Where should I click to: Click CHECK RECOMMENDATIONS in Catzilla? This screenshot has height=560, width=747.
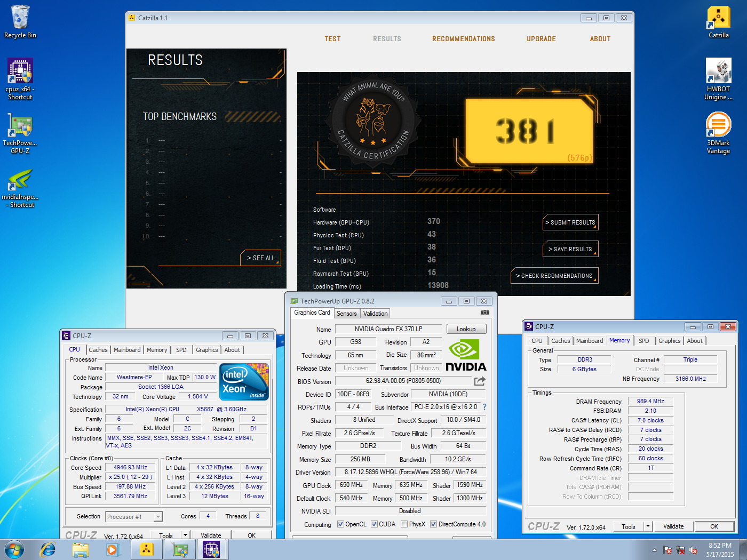point(554,276)
